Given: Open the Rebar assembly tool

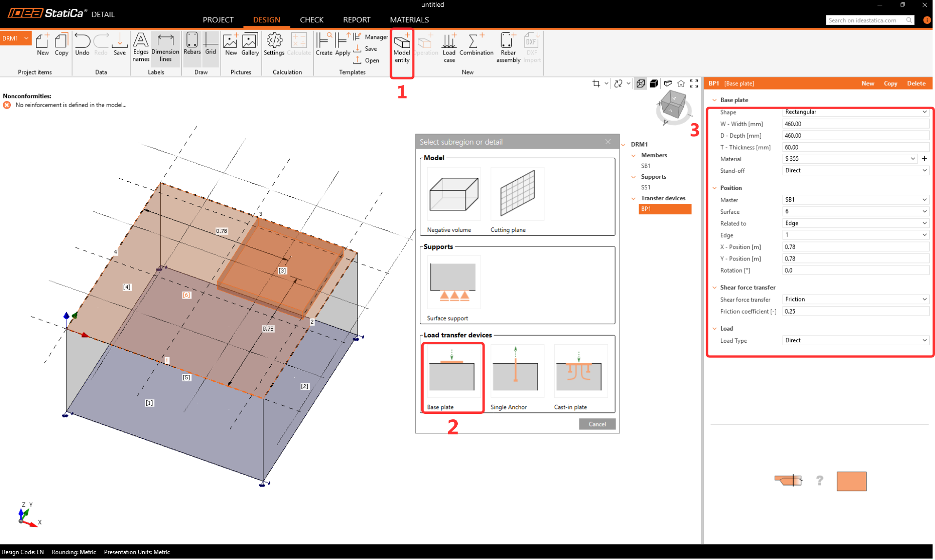Looking at the screenshot, I should coord(508,48).
